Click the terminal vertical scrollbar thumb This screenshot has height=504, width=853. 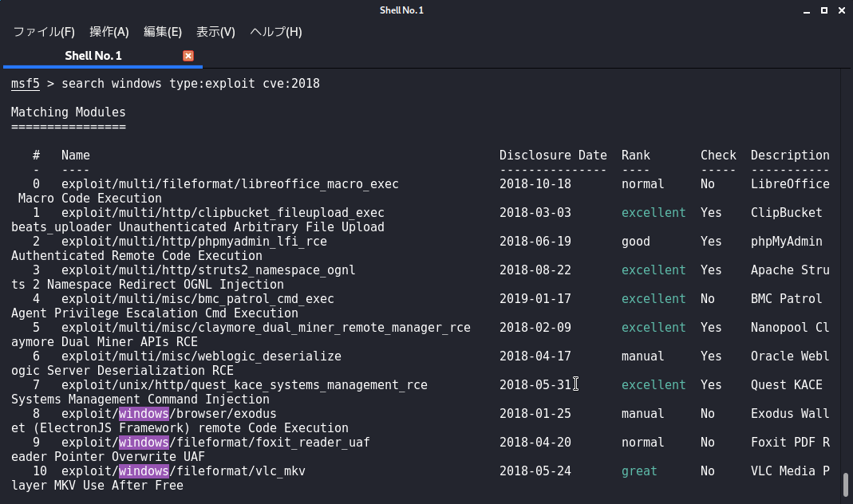(x=845, y=484)
